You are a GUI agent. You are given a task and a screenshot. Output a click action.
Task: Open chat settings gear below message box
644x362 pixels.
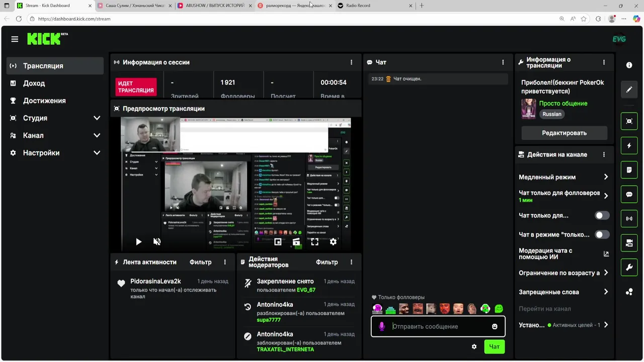(474, 346)
